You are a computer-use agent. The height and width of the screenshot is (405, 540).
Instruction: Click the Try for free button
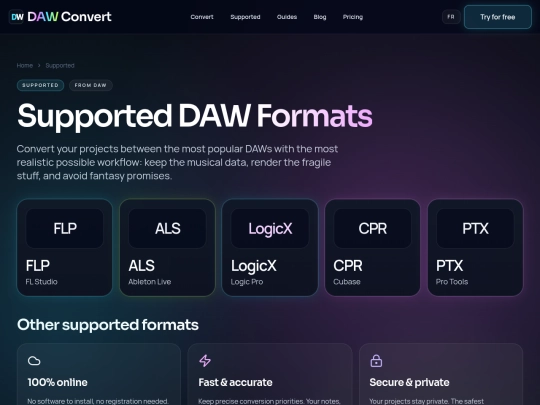[498, 17]
